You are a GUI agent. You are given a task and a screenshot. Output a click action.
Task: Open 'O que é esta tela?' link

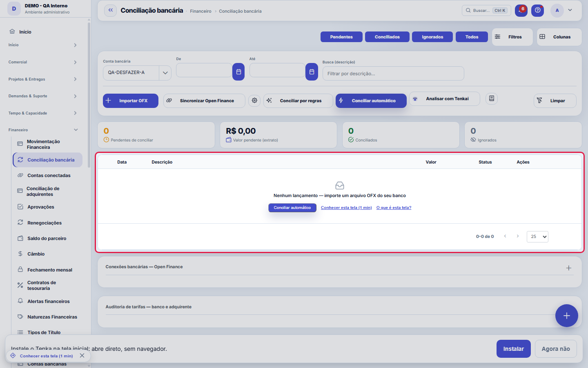[394, 208]
